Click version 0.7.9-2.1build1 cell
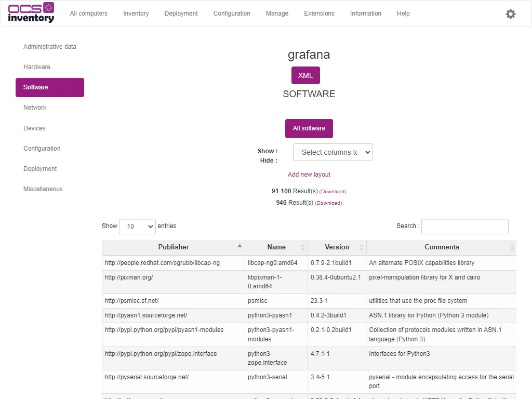This screenshot has height=399, width=532. pos(337,263)
